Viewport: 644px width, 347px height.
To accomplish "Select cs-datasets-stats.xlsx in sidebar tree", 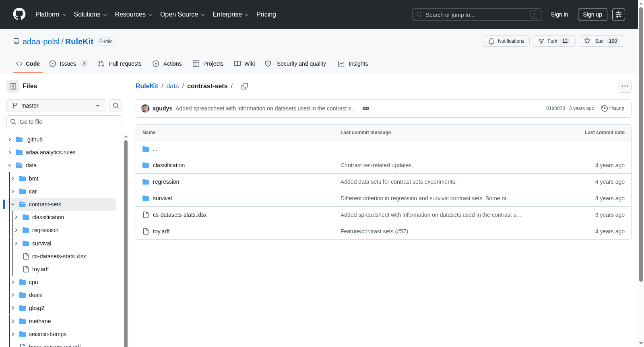I will point(59,256).
